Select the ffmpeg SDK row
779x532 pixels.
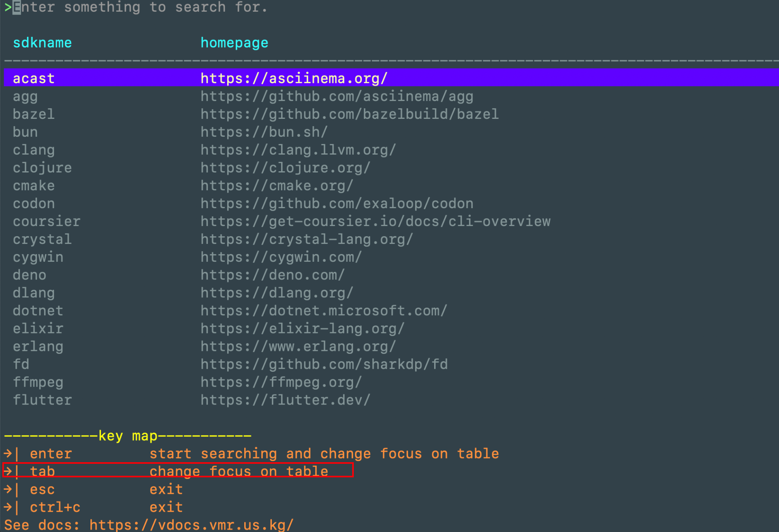point(38,381)
